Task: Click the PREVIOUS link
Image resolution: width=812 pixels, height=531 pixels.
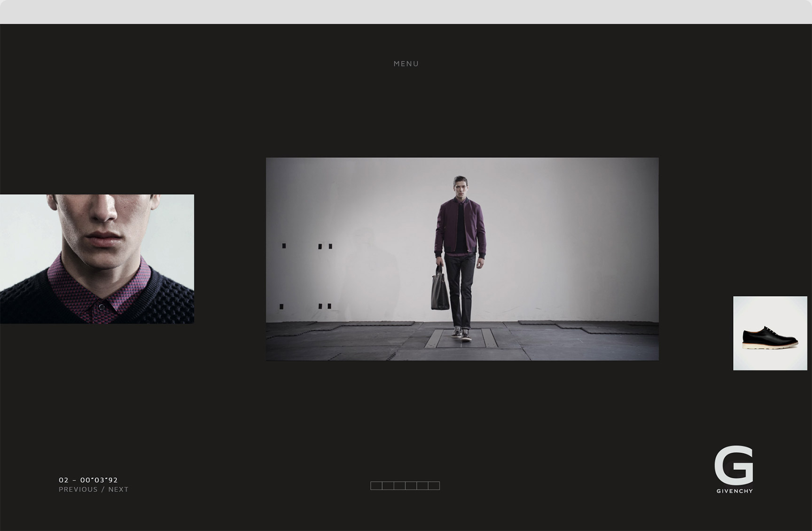Action: coord(78,489)
